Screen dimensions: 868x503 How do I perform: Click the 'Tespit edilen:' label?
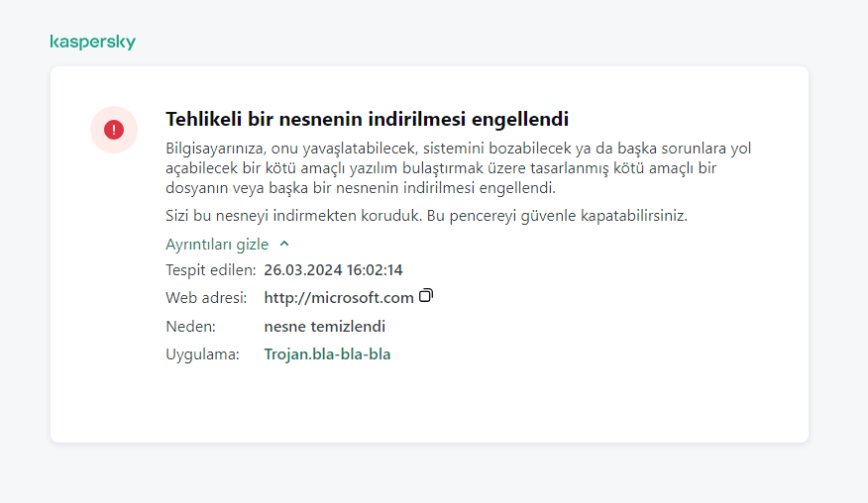[210, 269]
